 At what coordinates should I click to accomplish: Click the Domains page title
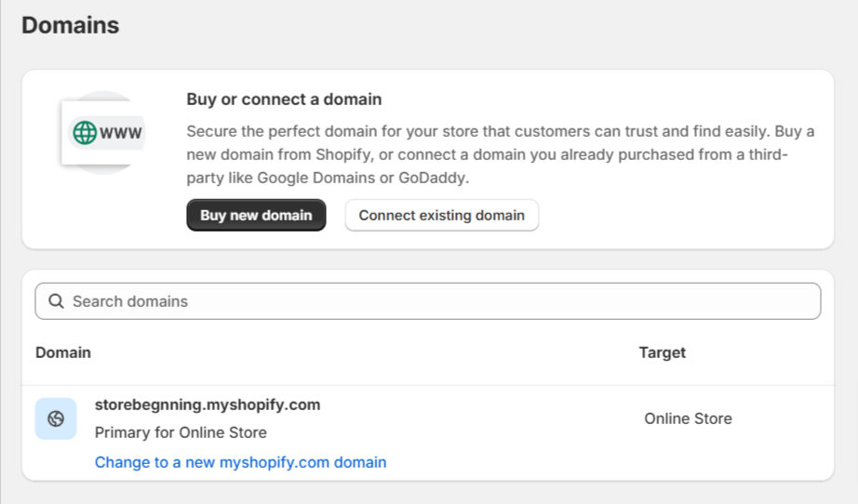(x=71, y=25)
